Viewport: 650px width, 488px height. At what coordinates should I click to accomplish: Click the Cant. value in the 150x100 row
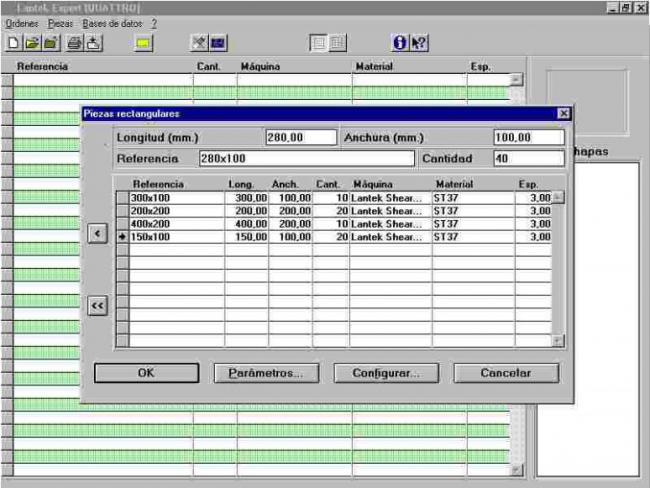pos(331,237)
